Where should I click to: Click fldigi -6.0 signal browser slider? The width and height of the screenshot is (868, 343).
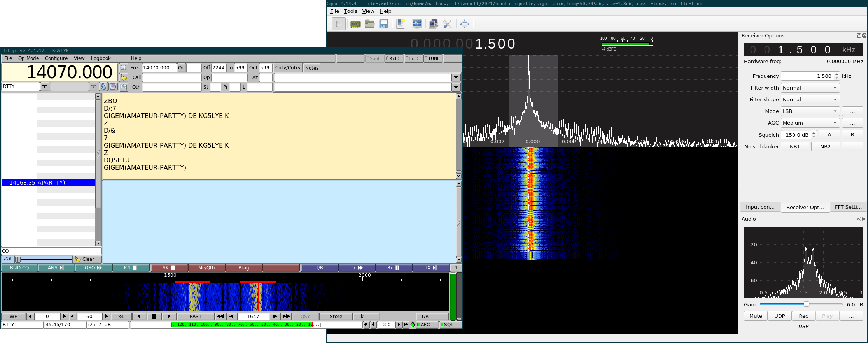tap(44, 259)
